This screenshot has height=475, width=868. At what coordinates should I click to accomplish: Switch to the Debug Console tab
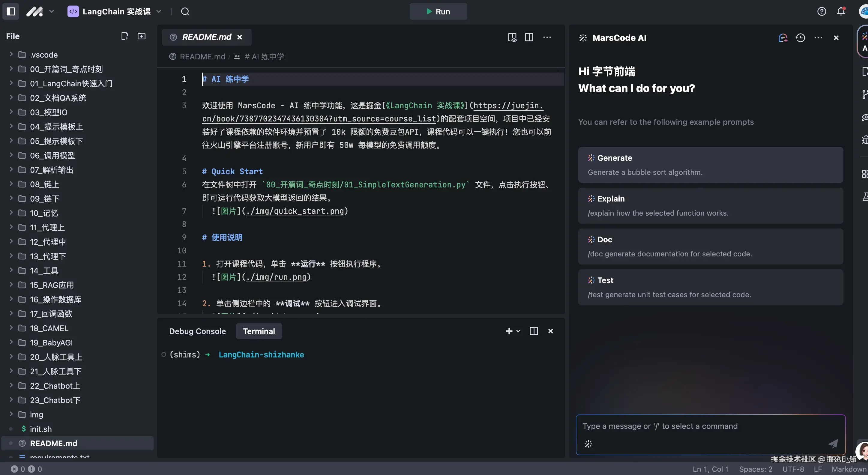pyautogui.click(x=197, y=331)
